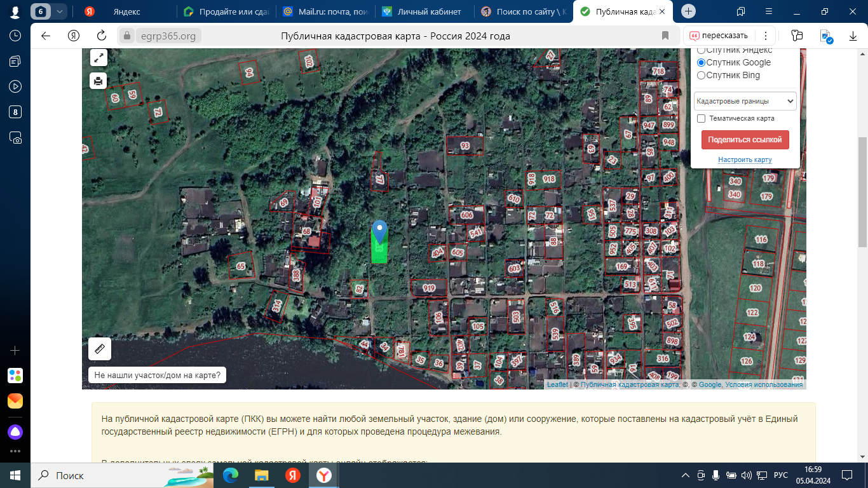Reload the current page

coord(102,36)
